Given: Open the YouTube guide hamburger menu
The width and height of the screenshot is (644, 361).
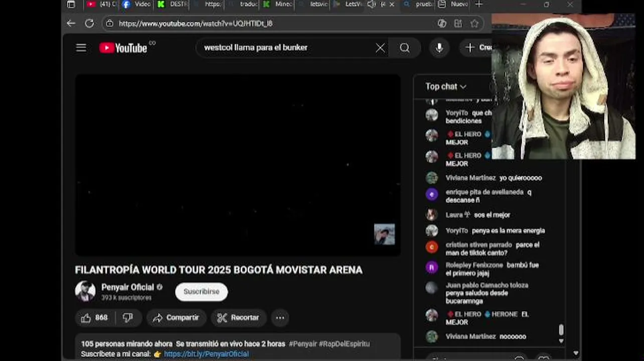Looking at the screenshot, I should (x=81, y=48).
